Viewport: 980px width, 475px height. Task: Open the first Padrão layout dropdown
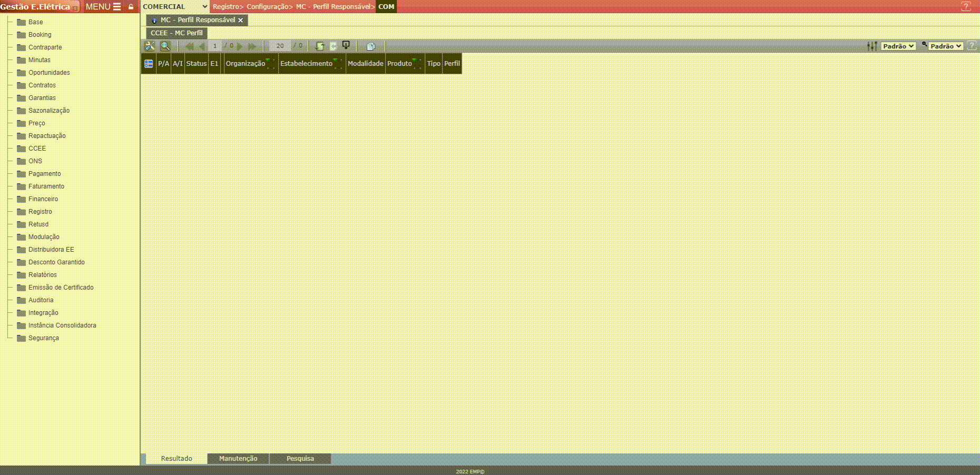coord(898,46)
